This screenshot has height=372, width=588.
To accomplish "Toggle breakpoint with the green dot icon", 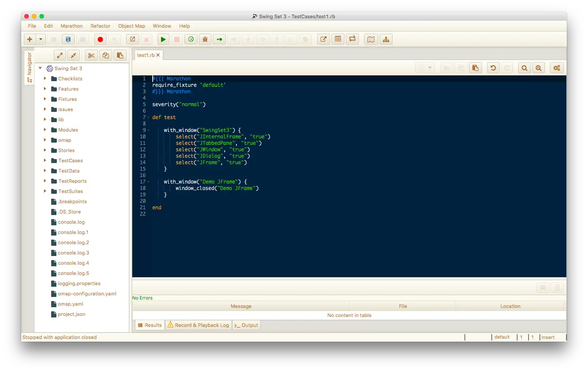I will click(x=219, y=39).
